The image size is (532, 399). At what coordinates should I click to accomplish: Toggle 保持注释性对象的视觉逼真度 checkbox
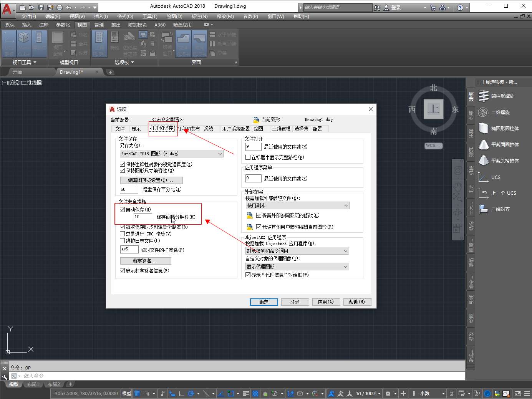(123, 164)
